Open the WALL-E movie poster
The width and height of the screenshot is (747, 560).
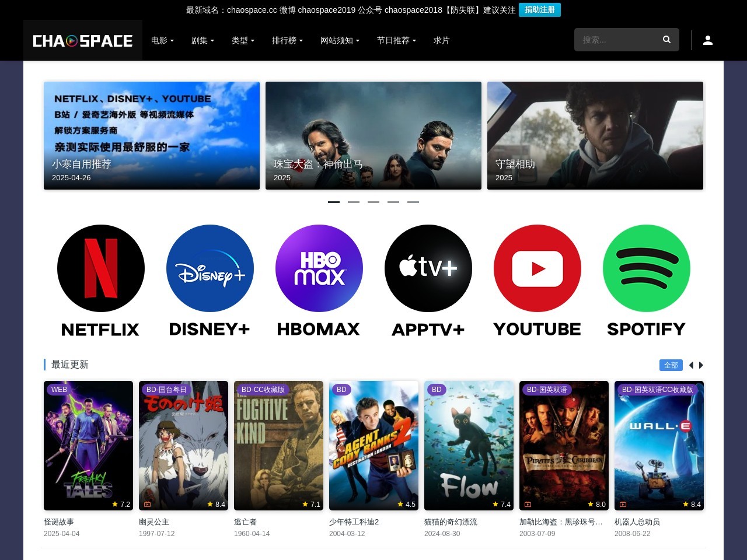(x=659, y=446)
